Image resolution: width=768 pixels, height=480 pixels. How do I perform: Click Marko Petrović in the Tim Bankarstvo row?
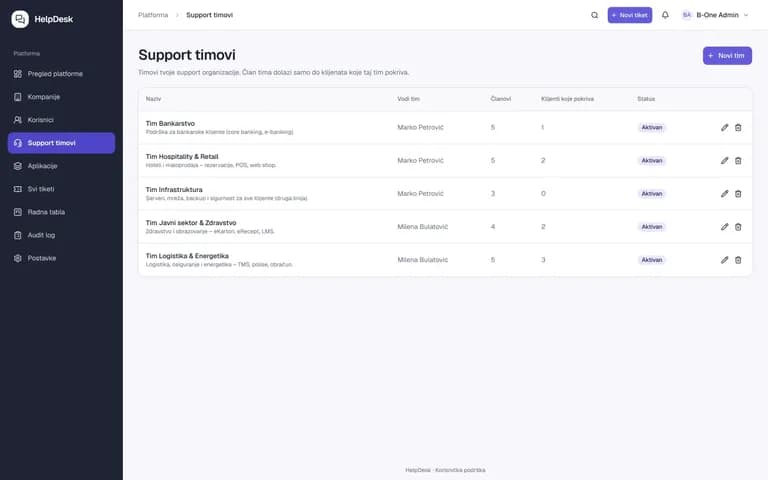420,127
